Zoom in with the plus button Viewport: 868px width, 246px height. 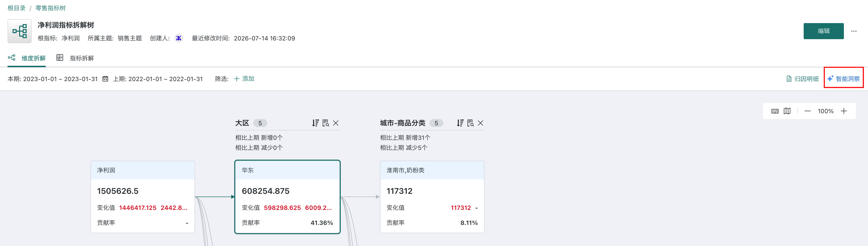(x=844, y=111)
